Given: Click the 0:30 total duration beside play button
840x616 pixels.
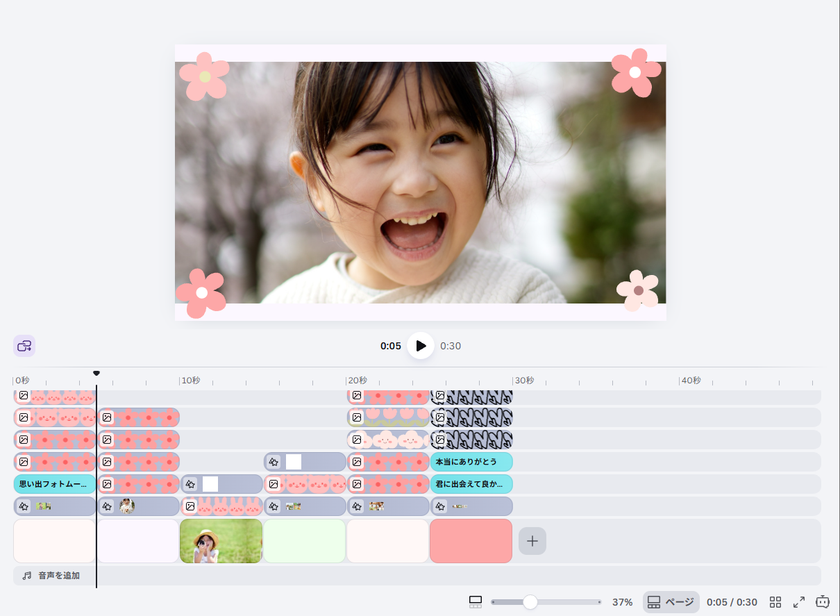Looking at the screenshot, I should [x=451, y=346].
